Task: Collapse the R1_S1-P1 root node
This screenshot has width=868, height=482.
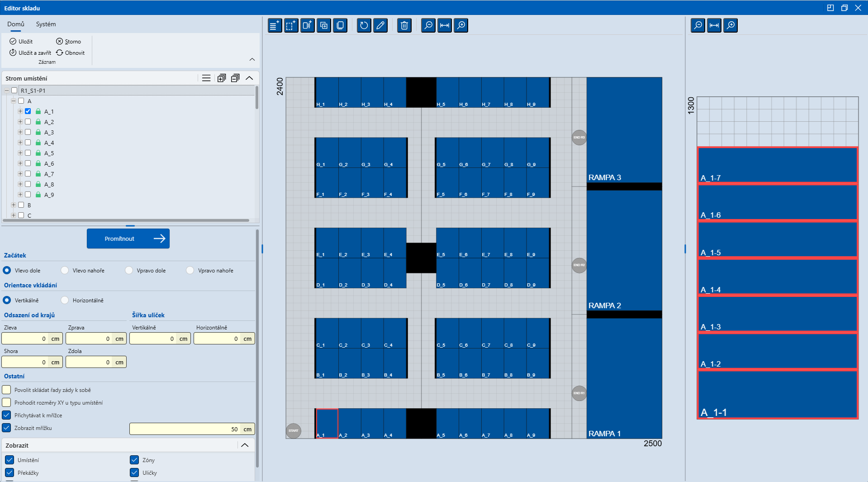Action: 7,91
